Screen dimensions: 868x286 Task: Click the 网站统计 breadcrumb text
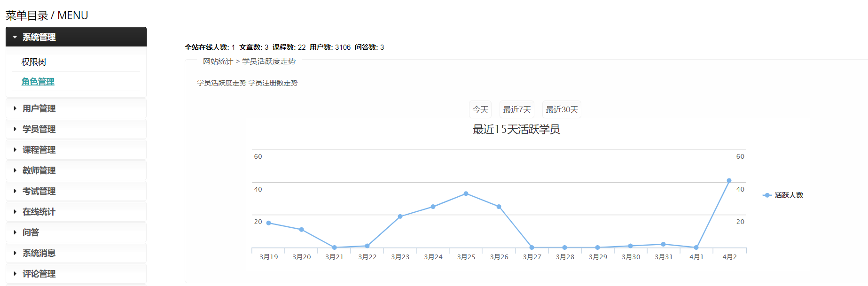point(218,62)
